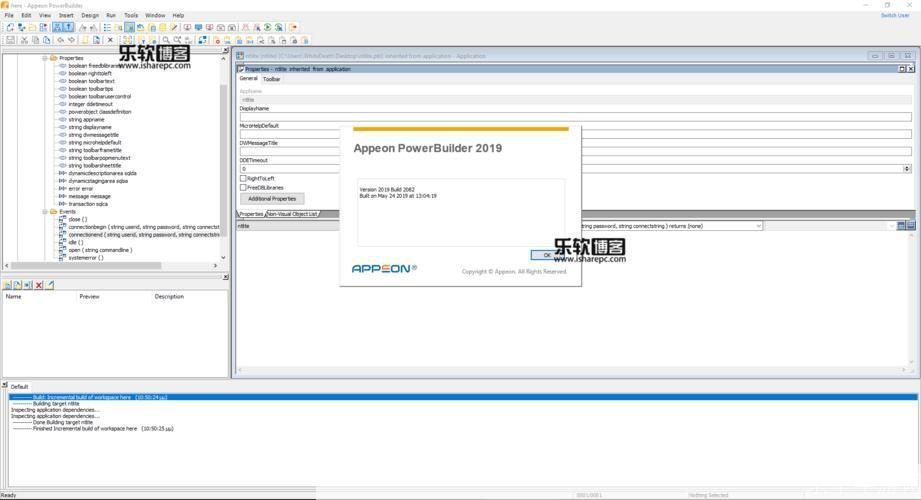Image resolution: width=921 pixels, height=500 pixels.
Task: Click the Debug bug icon in the PowerBar
Action: pos(246,27)
